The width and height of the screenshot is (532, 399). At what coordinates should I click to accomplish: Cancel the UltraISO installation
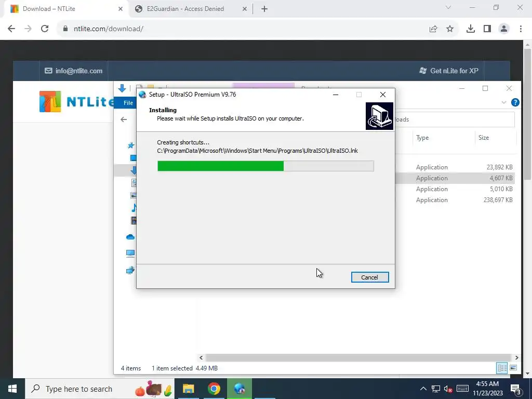369,277
